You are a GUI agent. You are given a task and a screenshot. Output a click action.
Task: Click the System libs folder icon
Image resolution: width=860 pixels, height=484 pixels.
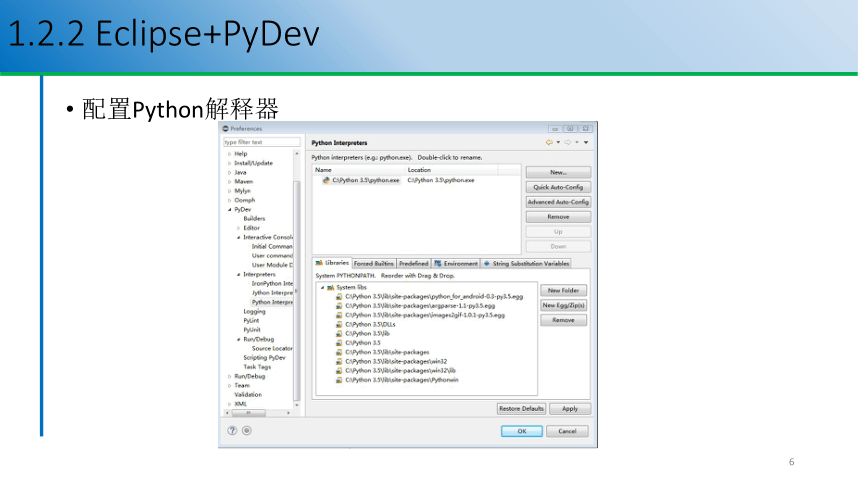pyautogui.click(x=331, y=288)
